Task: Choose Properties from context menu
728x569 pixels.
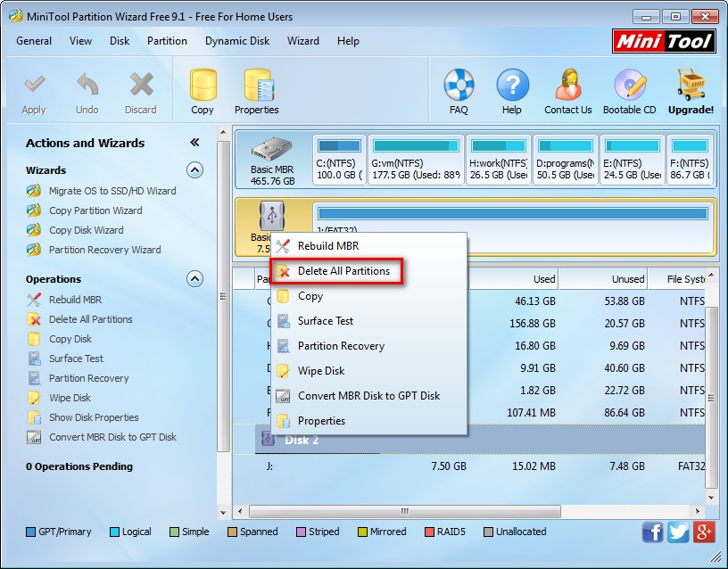Action: 368,421
